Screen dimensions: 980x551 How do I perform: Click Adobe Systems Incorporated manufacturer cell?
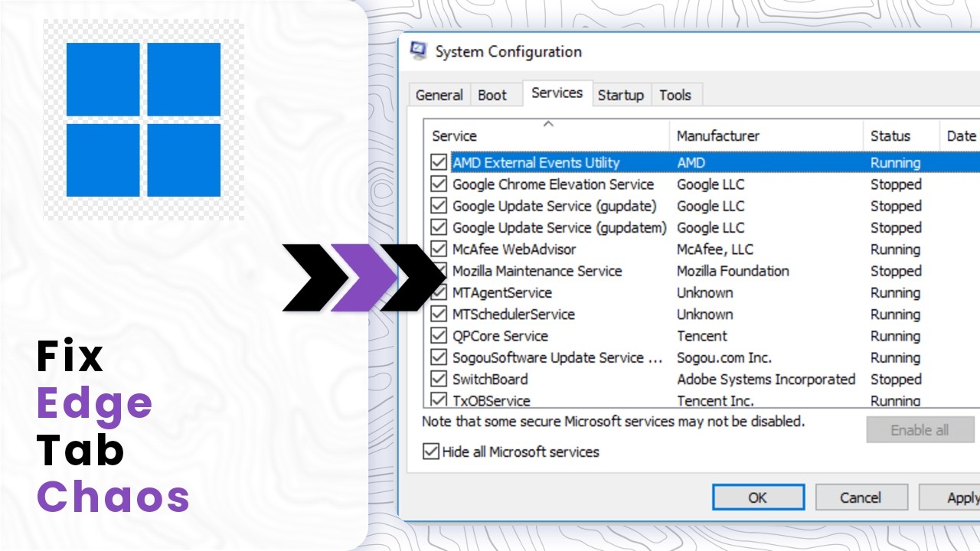coord(766,379)
